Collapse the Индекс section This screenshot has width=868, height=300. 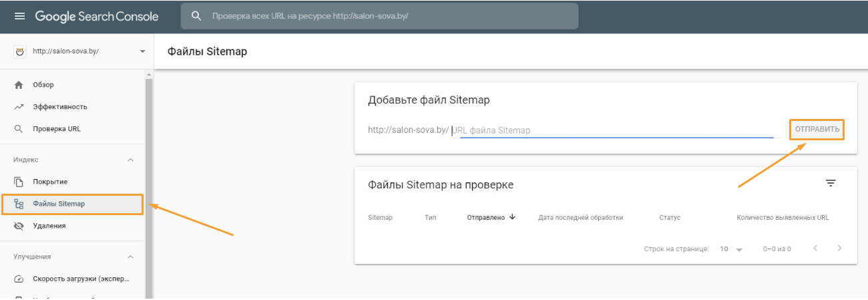131,160
